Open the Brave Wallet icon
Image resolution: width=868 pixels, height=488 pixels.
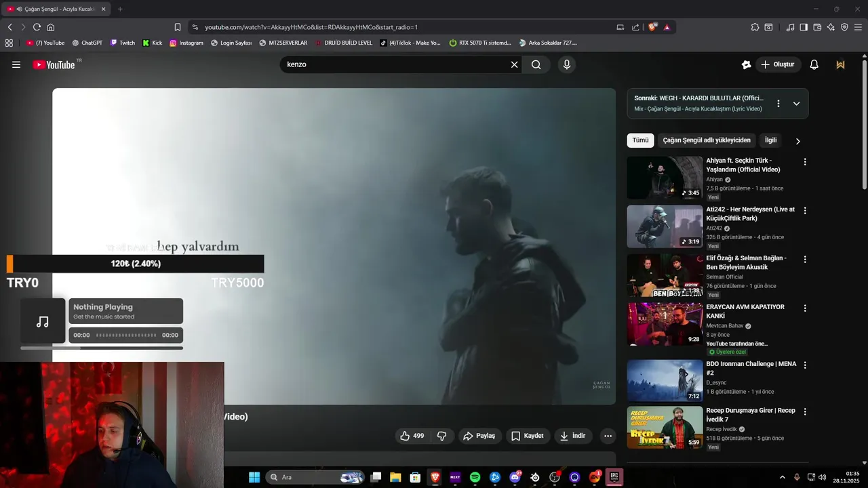[x=817, y=27]
